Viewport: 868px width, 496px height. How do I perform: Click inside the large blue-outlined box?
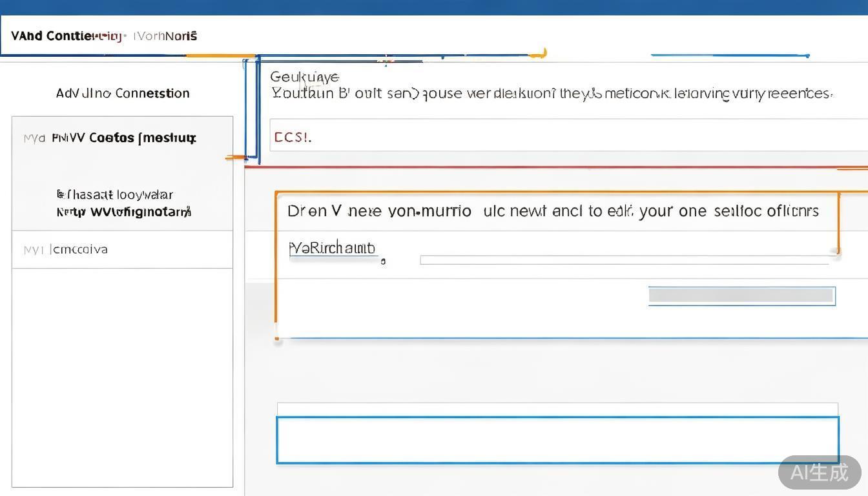pyautogui.click(x=557, y=440)
